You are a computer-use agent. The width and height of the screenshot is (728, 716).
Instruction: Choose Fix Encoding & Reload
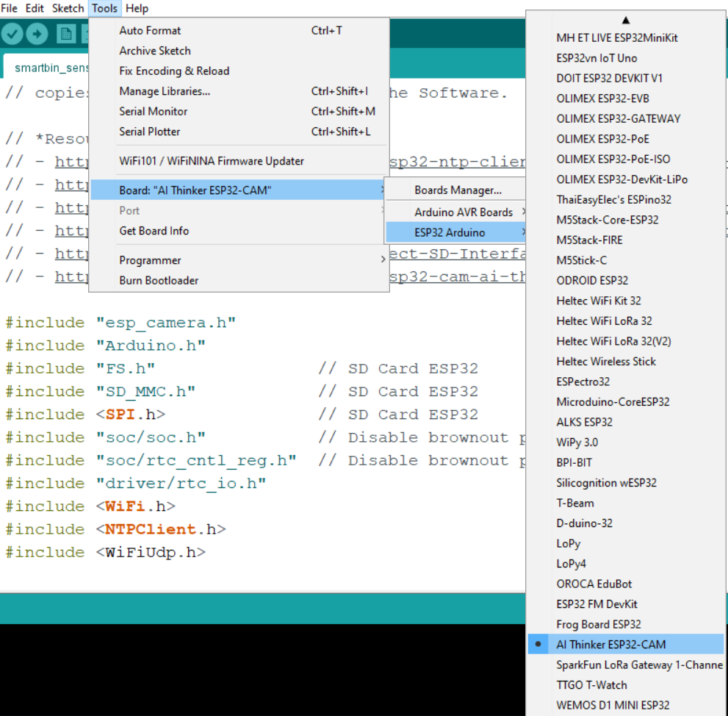(x=239, y=71)
